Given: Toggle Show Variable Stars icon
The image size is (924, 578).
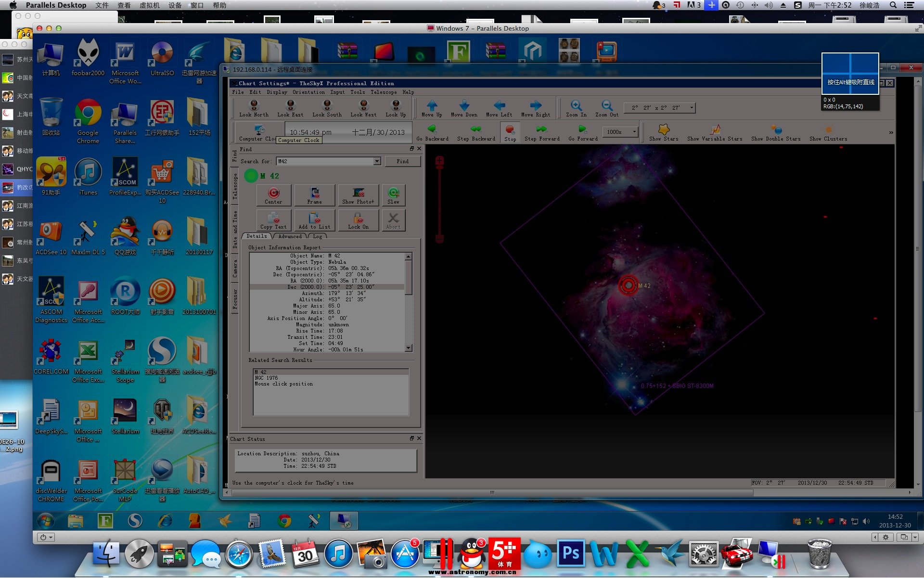Looking at the screenshot, I should coord(715,132).
